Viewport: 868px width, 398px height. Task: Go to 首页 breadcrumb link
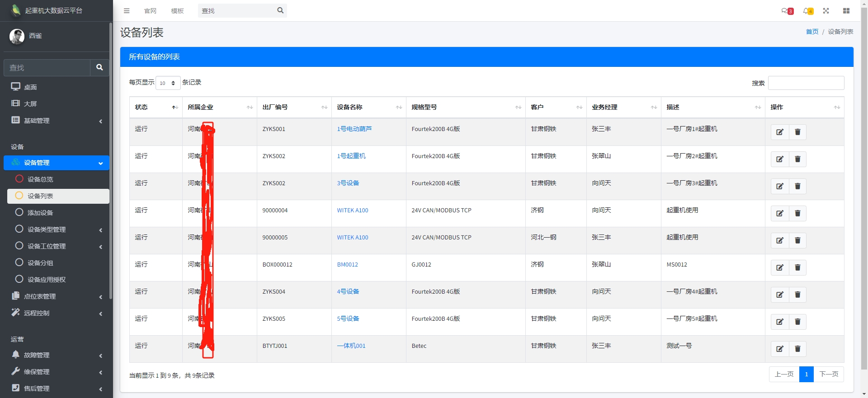tap(812, 32)
